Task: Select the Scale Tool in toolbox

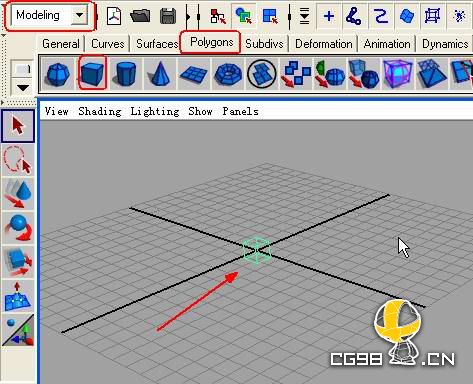Action: [x=18, y=262]
